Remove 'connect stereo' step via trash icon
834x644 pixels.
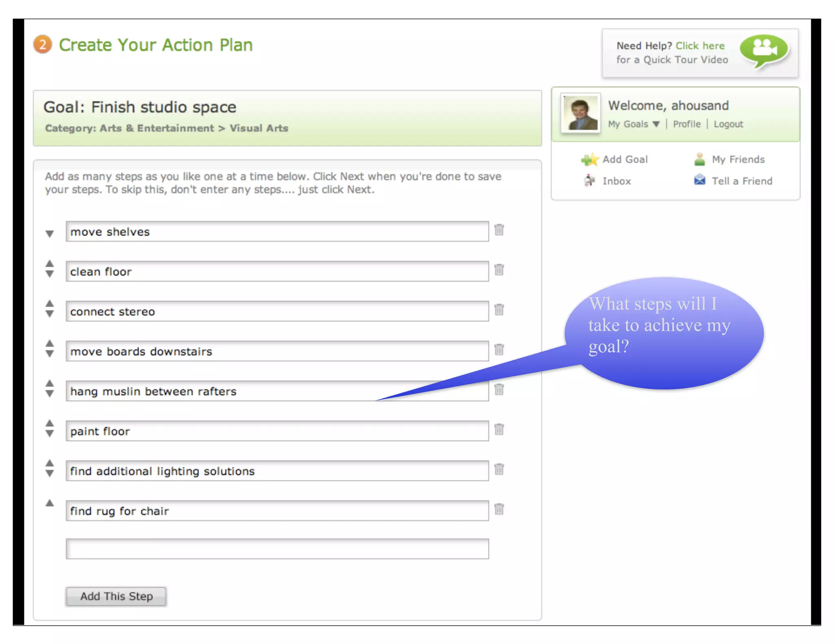tap(499, 310)
